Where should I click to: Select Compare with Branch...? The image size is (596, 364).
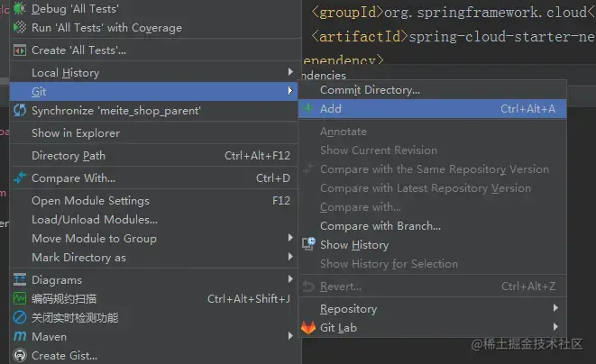433,225
